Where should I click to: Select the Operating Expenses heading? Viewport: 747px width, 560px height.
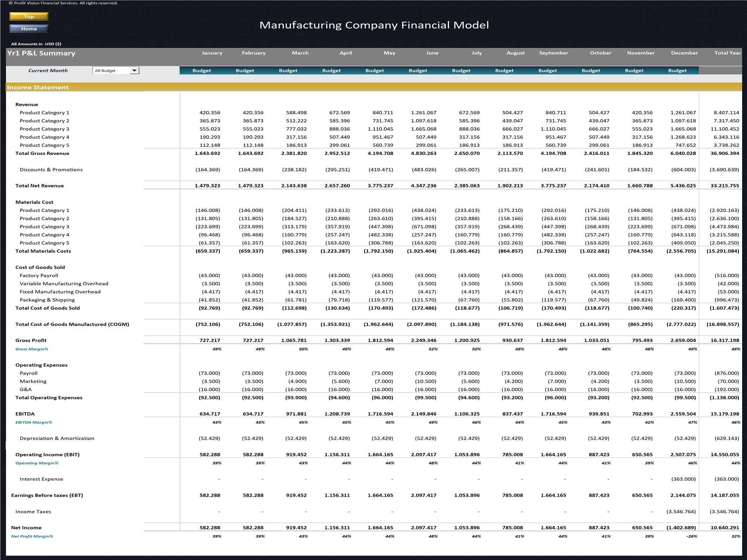click(x=41, y=365)
